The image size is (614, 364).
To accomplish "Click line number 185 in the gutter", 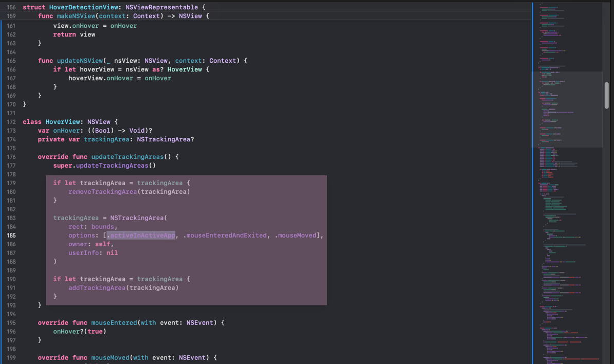I will pyautogui.click(x=11, y=235).
